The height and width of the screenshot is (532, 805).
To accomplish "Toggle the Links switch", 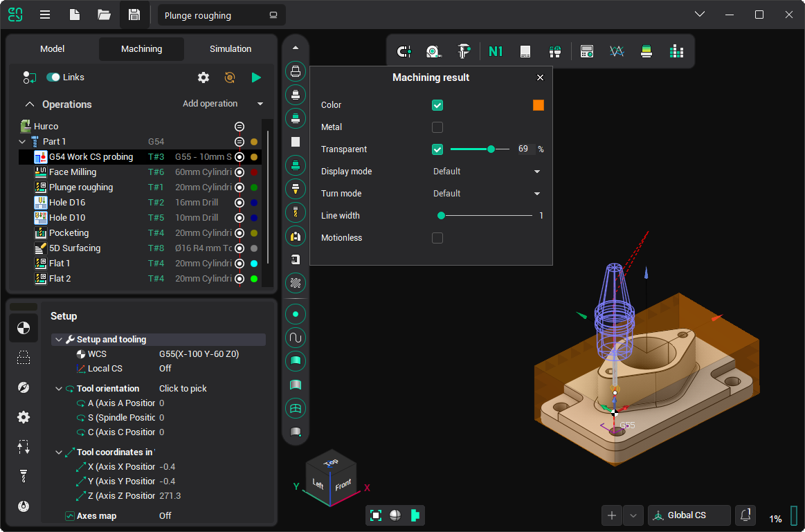I will coord(53,77).
